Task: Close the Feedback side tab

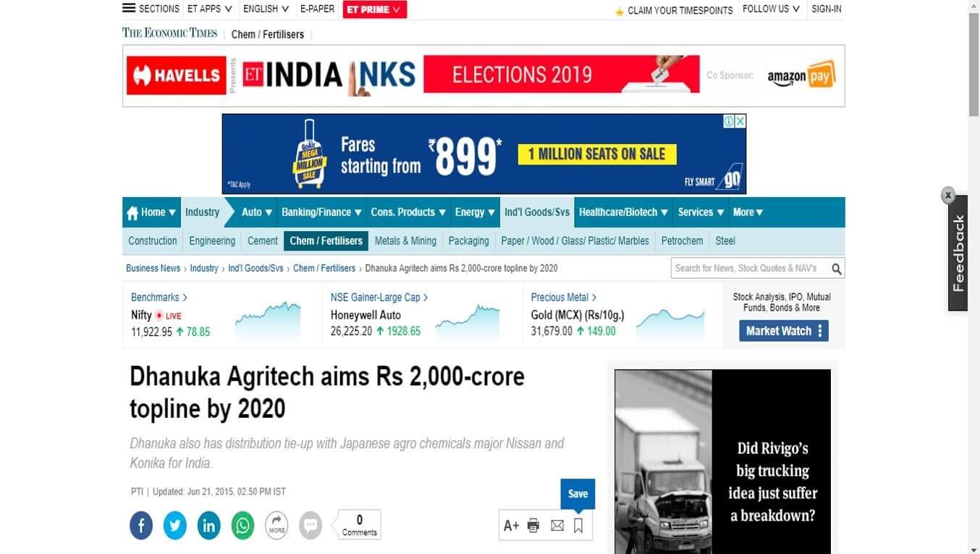Action: coord(947,195)
